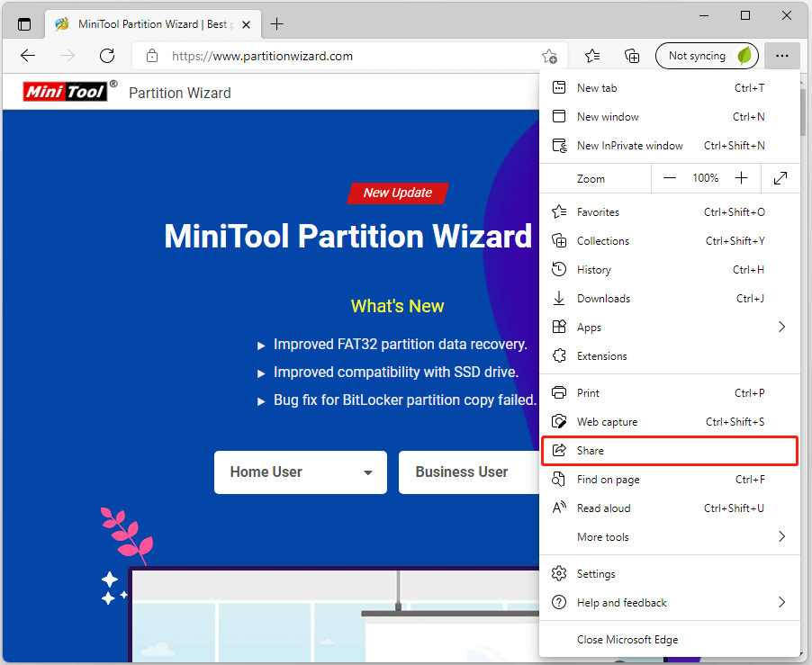Toggle the add-to-favorites star in address bar
Screen dimensions: 812x665
pos(550,55)
